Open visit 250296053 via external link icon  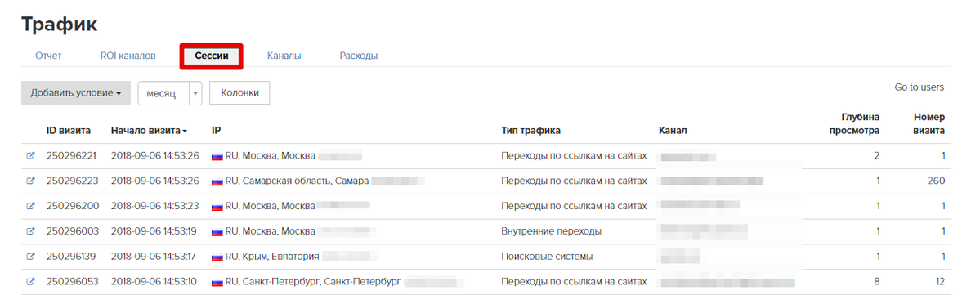click(30, 282)
